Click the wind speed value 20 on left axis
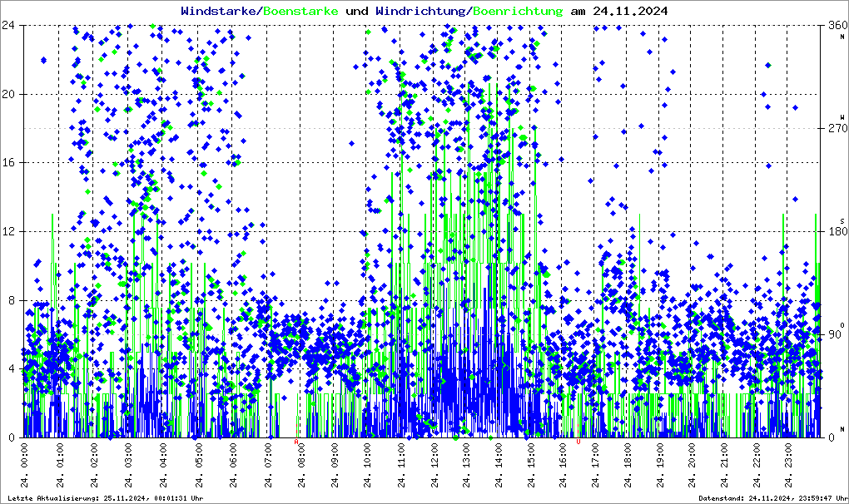Screen dimensions: 849x504 coord(12,94)
